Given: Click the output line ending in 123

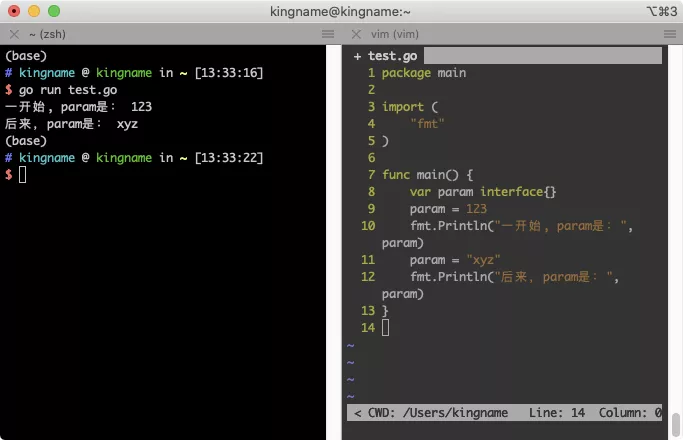Looking at the screenshot, I should 78,107.
